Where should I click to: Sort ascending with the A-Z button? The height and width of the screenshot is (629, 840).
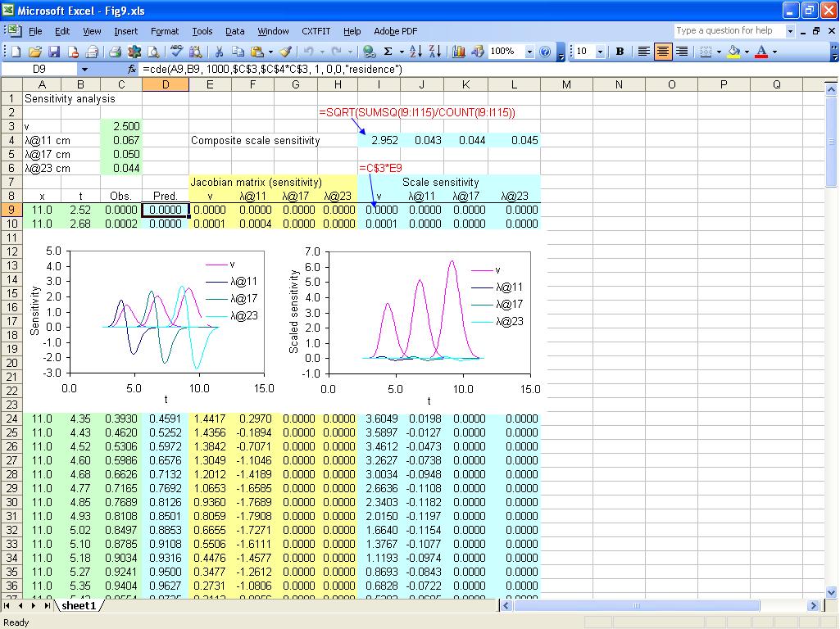[x=415, y=52]
